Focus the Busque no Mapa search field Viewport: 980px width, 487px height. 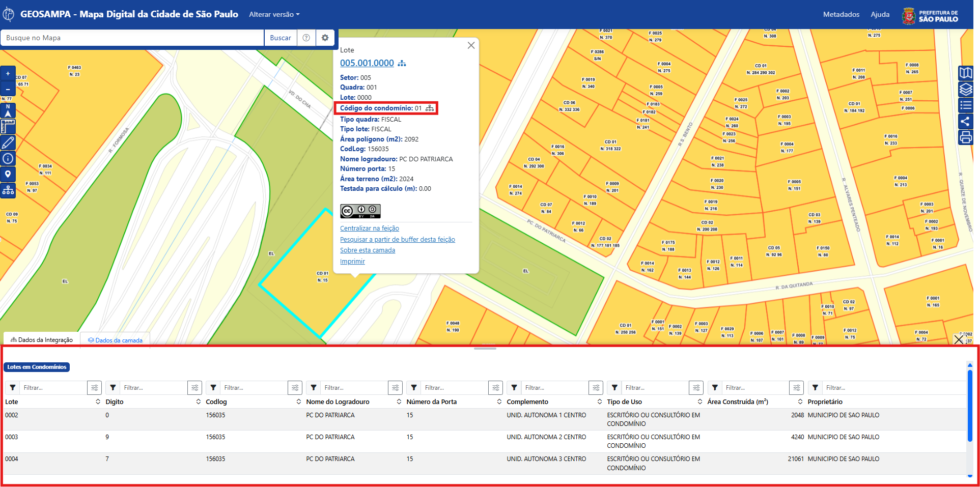tap(132, 38)
